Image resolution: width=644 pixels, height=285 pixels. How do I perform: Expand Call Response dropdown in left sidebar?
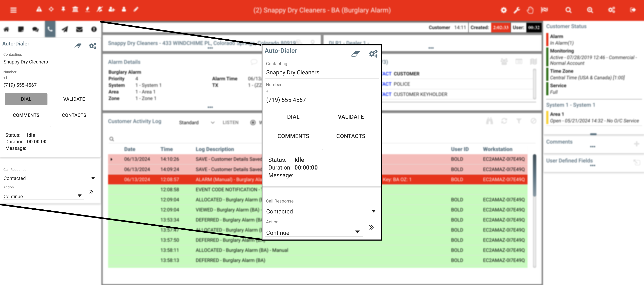[93, 178]
